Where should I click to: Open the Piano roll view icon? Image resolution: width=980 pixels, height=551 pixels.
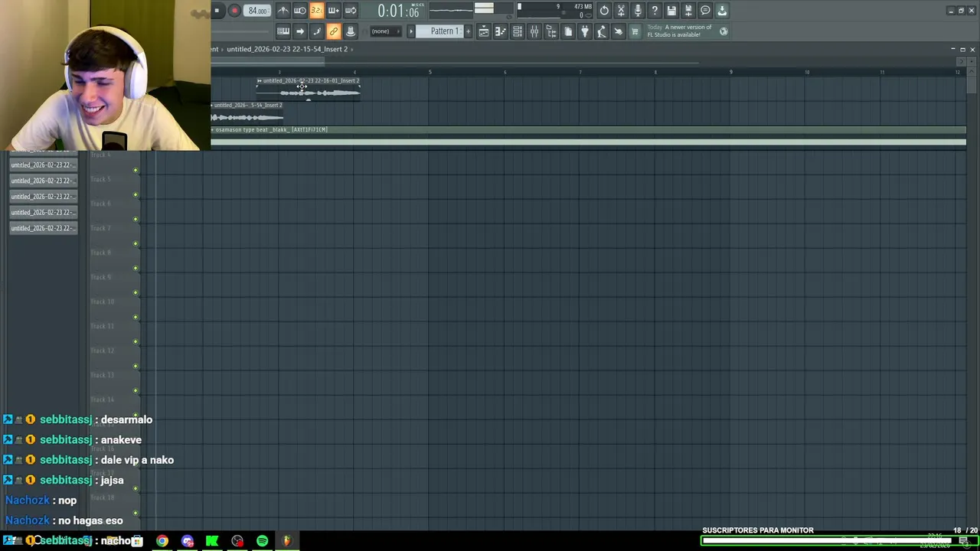point(501,31)
